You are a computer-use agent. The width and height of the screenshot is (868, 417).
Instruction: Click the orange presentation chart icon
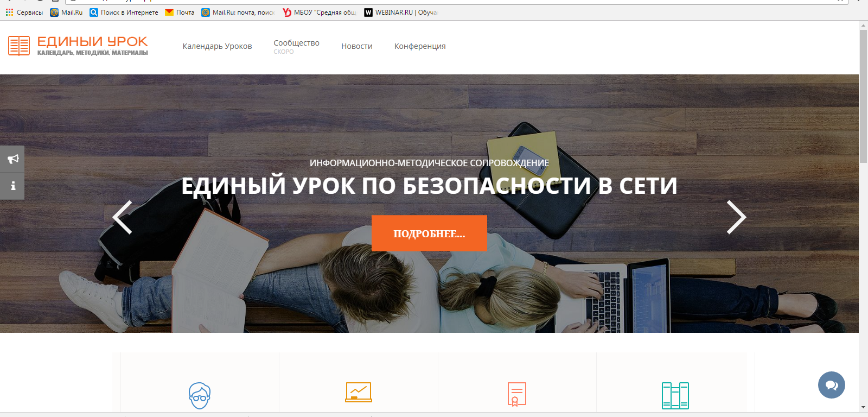coord(359,393)
